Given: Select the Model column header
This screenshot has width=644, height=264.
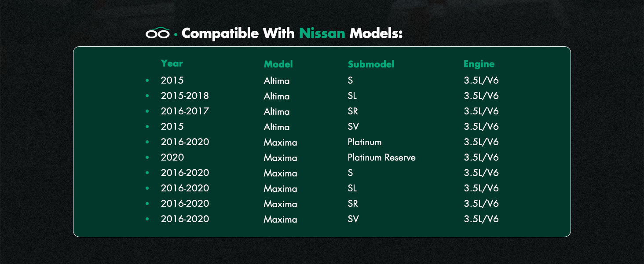Looking at the screenshot, I should [x=278, y=64].
